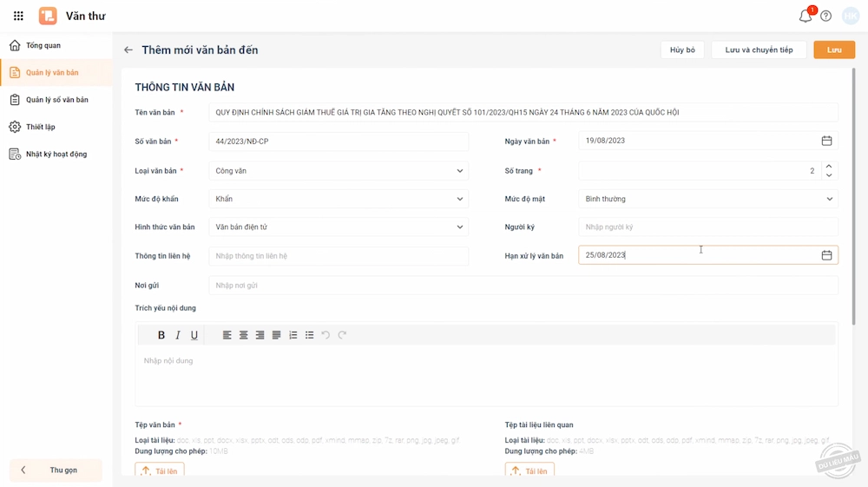Open Nhật ký hoạt động menu
Viewport: 868px width, 487px height.
pos(56,154)
